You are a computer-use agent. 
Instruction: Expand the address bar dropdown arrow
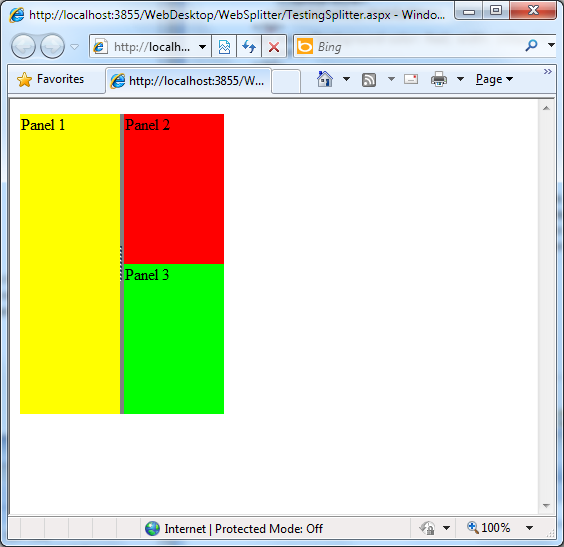tap(203, 46)
